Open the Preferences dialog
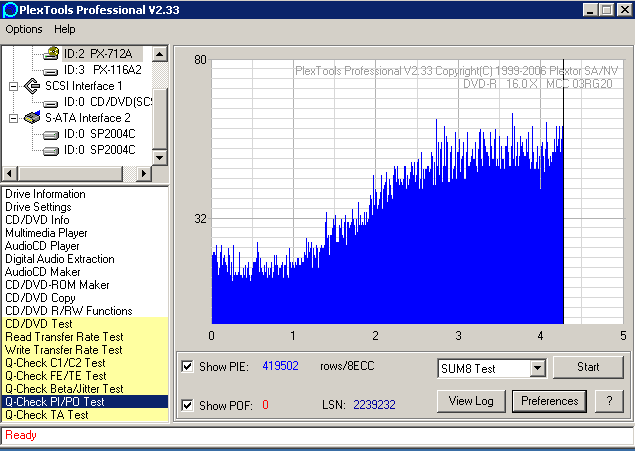Image resolution: width=635 pixels, height=451 pixels. (x=550, y=401)
